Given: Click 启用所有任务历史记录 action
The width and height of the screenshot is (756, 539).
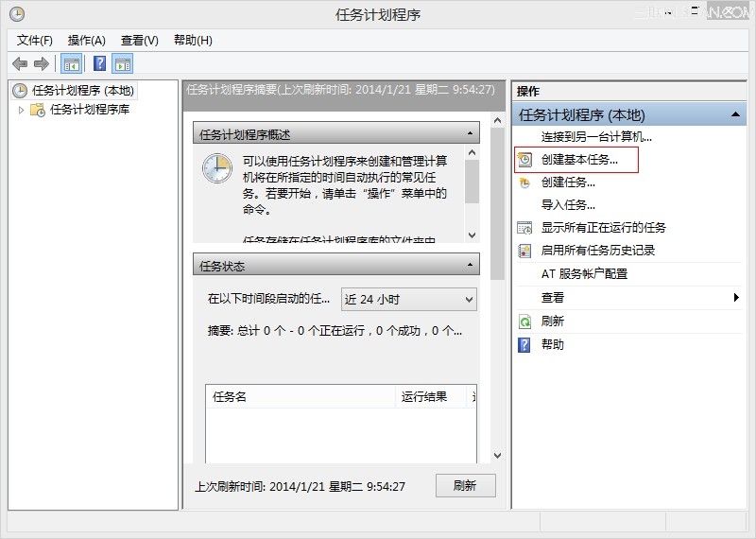Looking at the screenshot, I should 598,250.
